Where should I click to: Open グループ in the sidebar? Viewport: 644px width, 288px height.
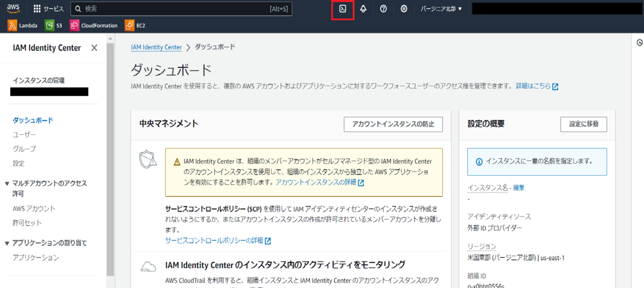pos(24,149)
